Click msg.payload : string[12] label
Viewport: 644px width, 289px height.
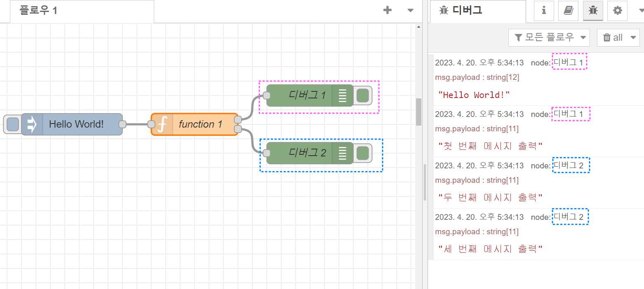point(477,77)
